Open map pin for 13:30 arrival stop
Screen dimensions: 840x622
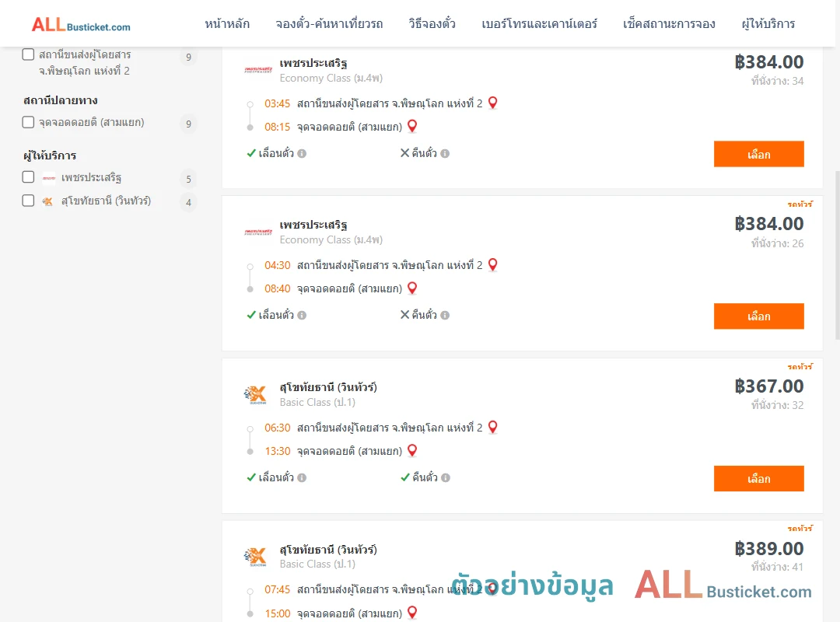pyautogui.click(x=412, y=451)
